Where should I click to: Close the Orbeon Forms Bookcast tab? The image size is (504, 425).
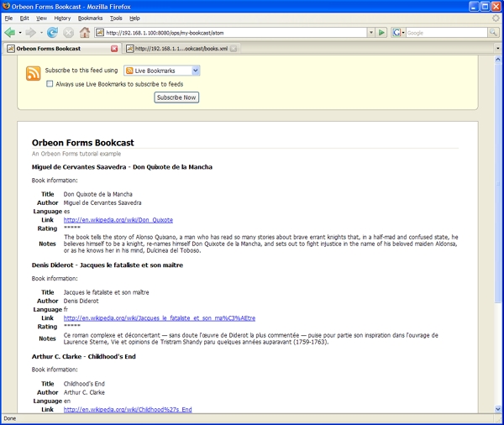115,49
